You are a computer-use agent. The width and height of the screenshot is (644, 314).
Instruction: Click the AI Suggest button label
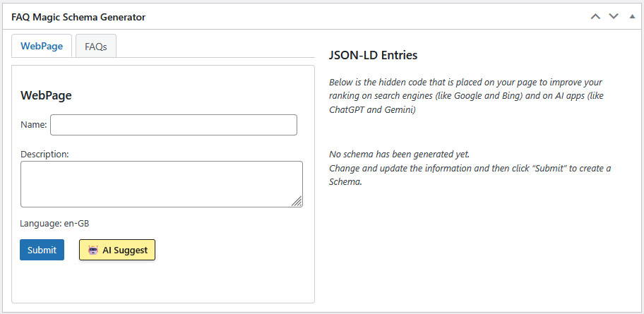125,250
